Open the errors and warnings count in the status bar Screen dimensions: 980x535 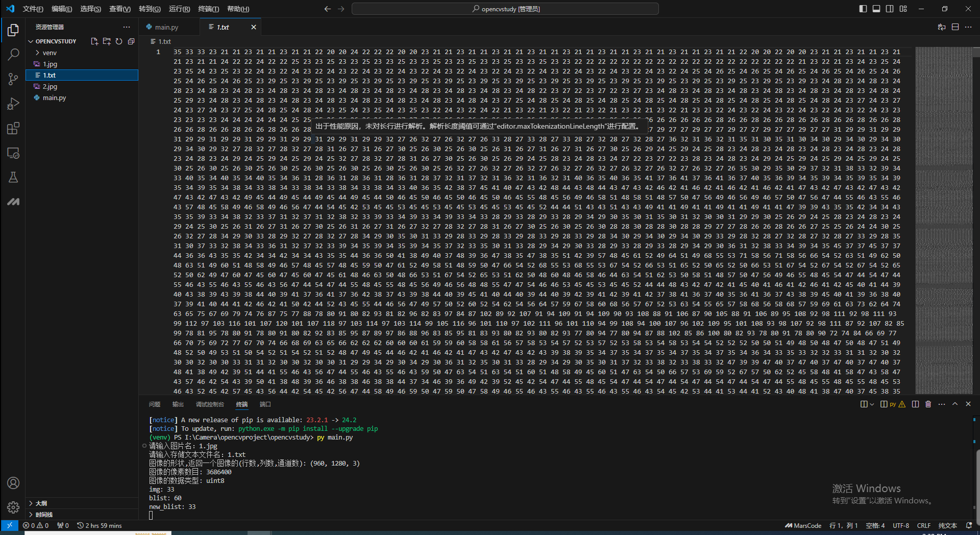[36, 525]
